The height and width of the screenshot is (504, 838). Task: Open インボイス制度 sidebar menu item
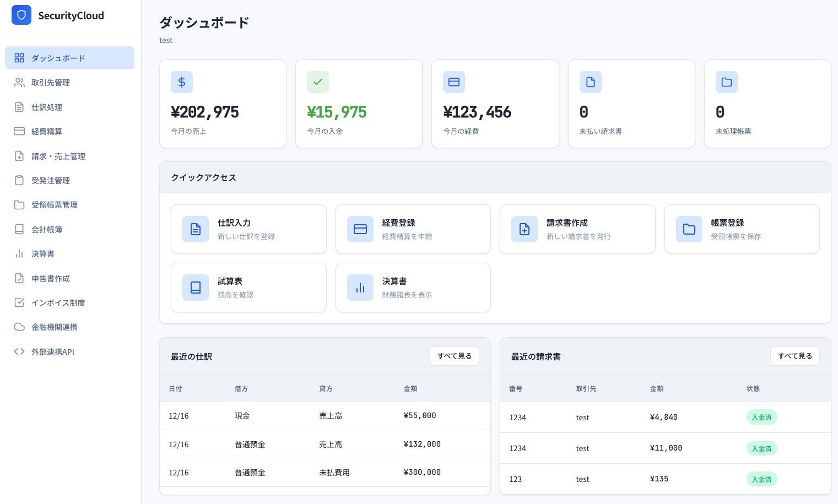[58, 302]
